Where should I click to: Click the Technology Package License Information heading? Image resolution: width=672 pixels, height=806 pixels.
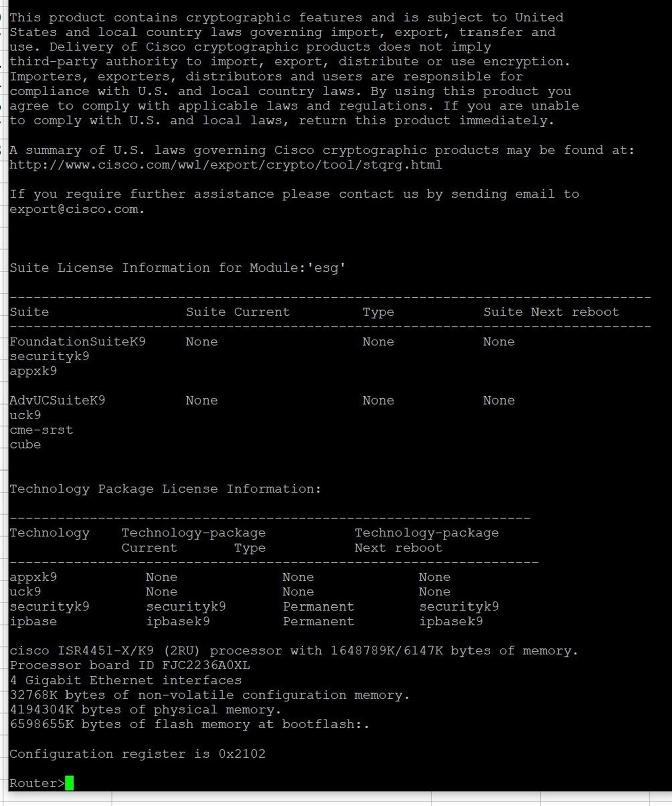[165, 489]
